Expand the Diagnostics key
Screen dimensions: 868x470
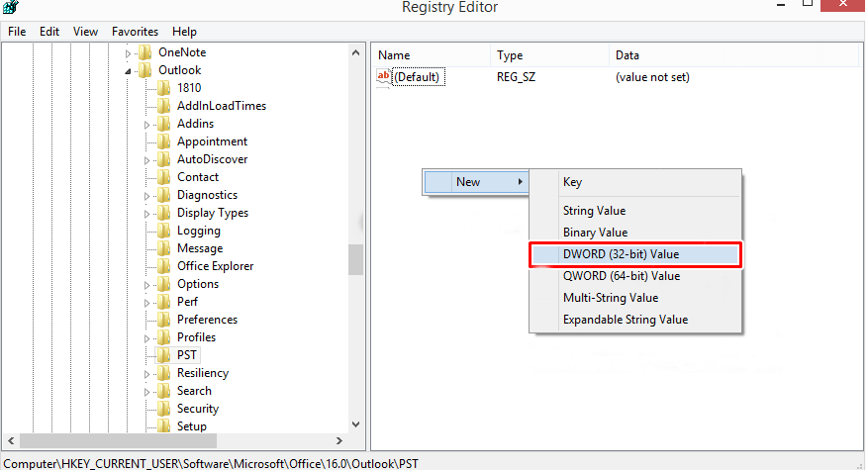tap(146, 196)
